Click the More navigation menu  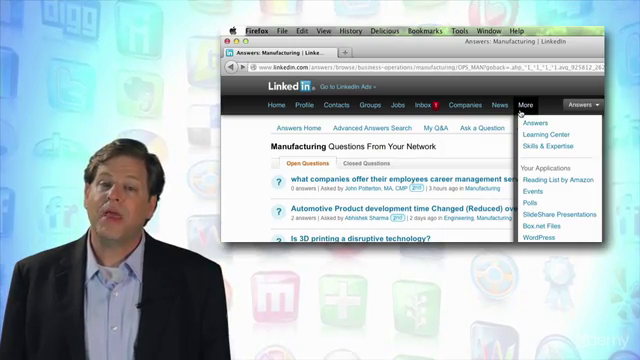[x=526, y=105]
